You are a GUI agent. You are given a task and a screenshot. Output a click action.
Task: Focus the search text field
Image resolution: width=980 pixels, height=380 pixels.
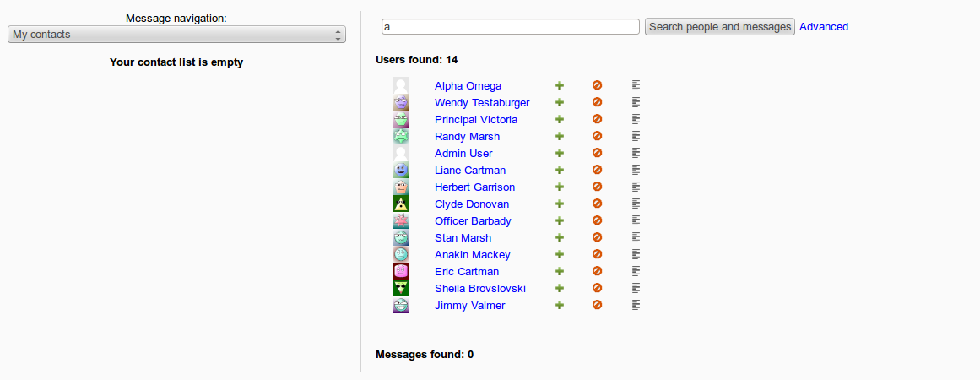(511, 27)
